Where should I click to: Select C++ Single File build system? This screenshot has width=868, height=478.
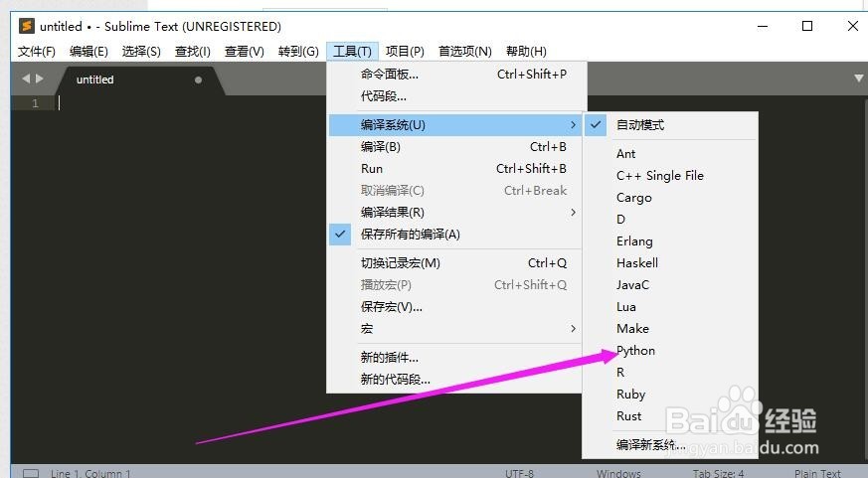coord(670,176)
